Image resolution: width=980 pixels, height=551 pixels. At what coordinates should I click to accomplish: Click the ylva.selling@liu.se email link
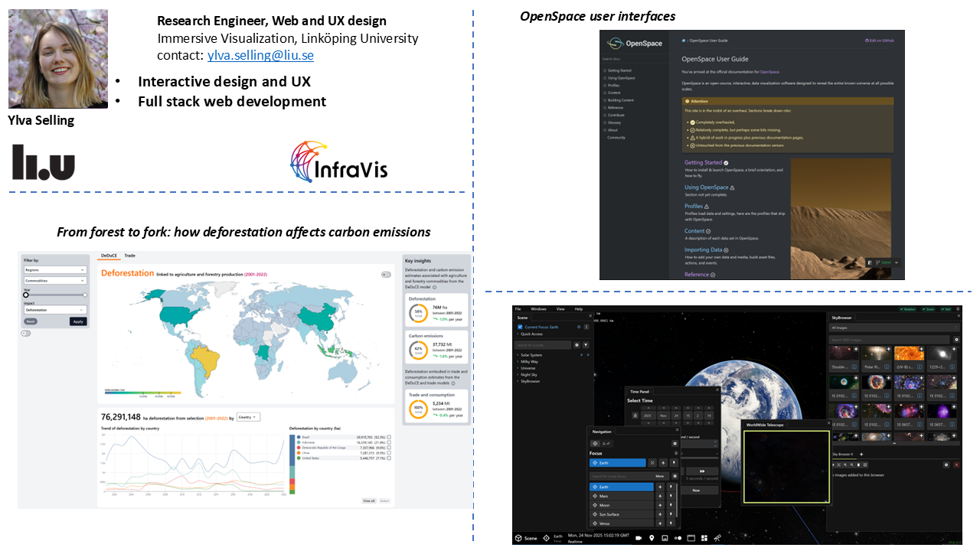tap(260, 56)
